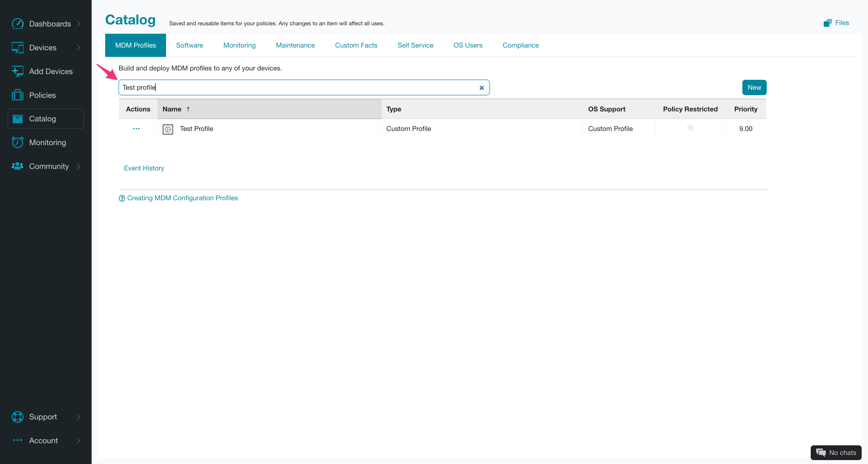
Task: Click the Add Devices plus-monitor icon
Action: [17, 71]
